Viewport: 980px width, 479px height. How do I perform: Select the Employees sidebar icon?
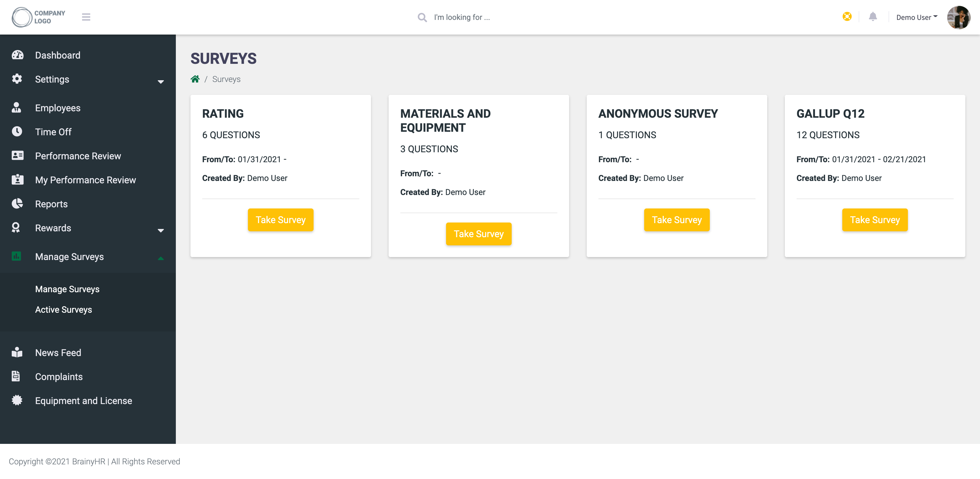(17, 107)
